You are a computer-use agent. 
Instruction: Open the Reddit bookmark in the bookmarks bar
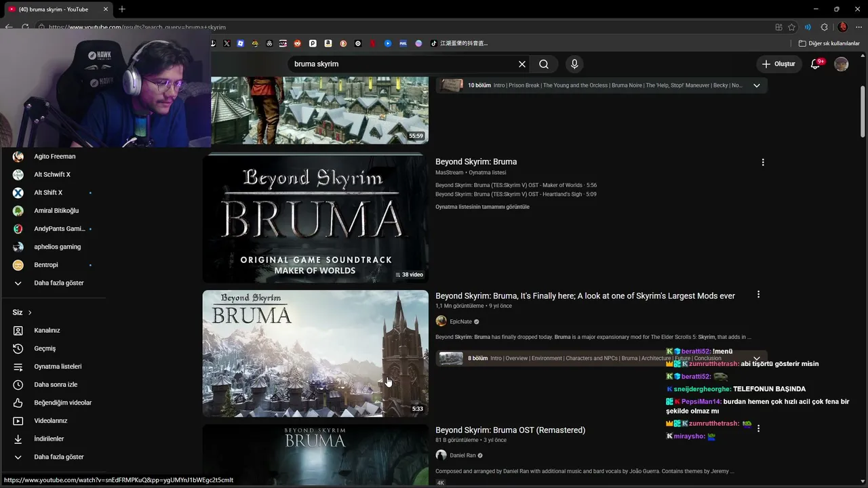[x=297, y=43]
